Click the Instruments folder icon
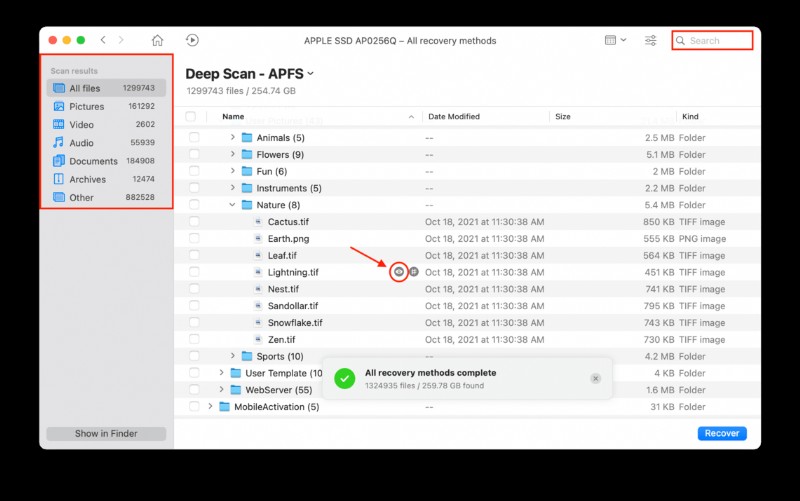Viewport: 800px width, 501px height. (x=247, y=188)
